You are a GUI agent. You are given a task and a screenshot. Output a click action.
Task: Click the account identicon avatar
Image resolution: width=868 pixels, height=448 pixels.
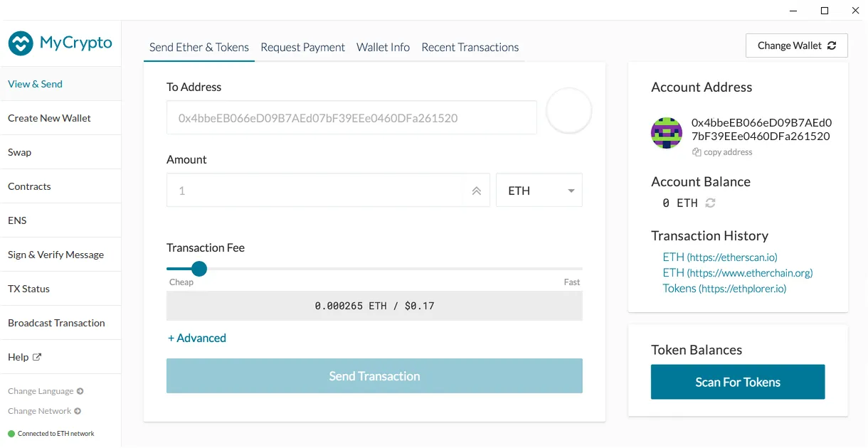click(x=667, y=133)
